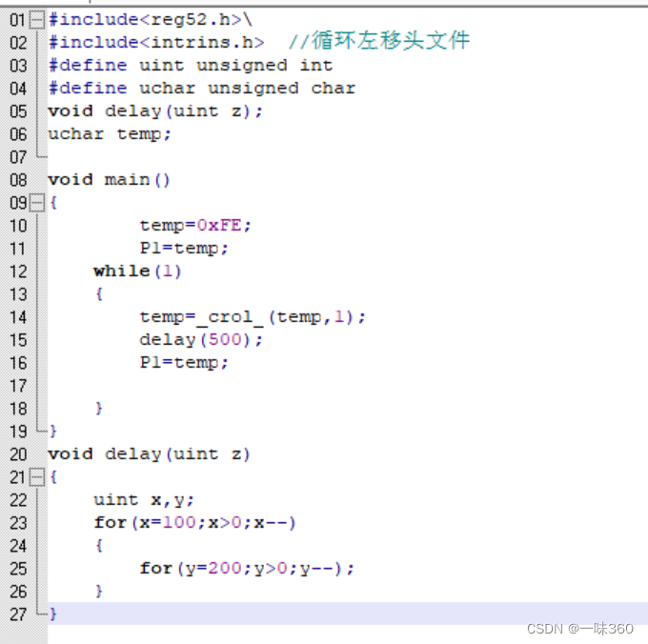Click the #include<reg52.h> line
The width and height of the screenshot is (648, 644).
pos(151,20)
